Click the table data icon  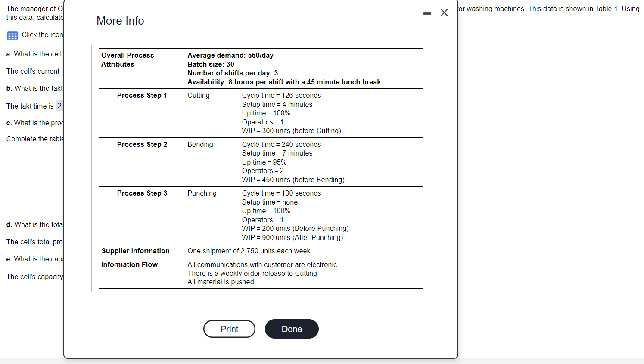12,35
